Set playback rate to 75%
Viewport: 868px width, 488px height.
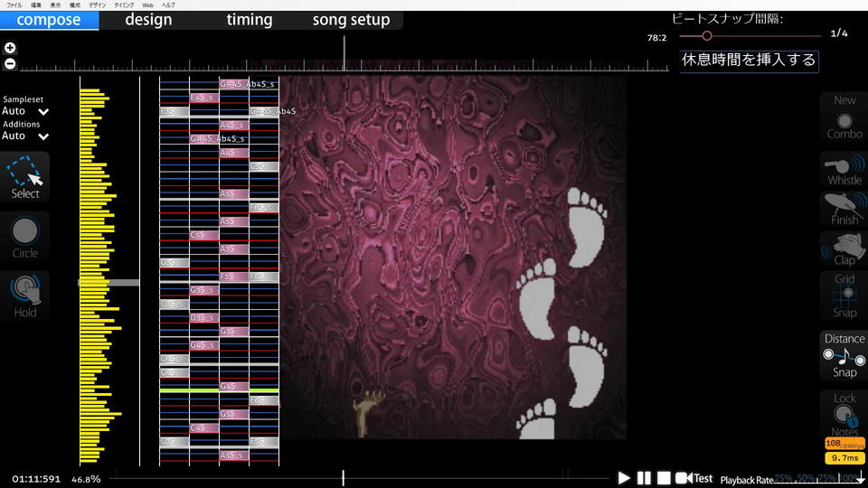coord(826,478)
